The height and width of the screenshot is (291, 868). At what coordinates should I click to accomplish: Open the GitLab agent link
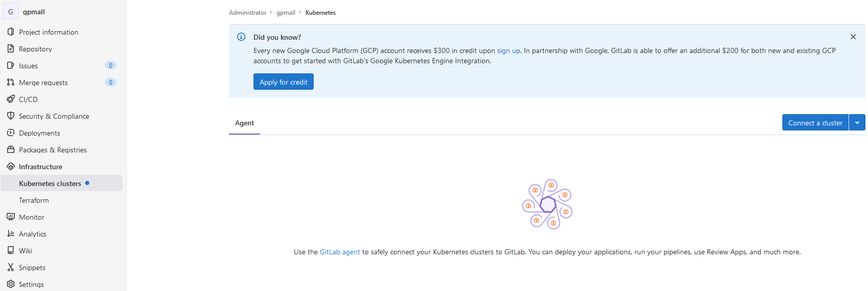coord(340,252)
